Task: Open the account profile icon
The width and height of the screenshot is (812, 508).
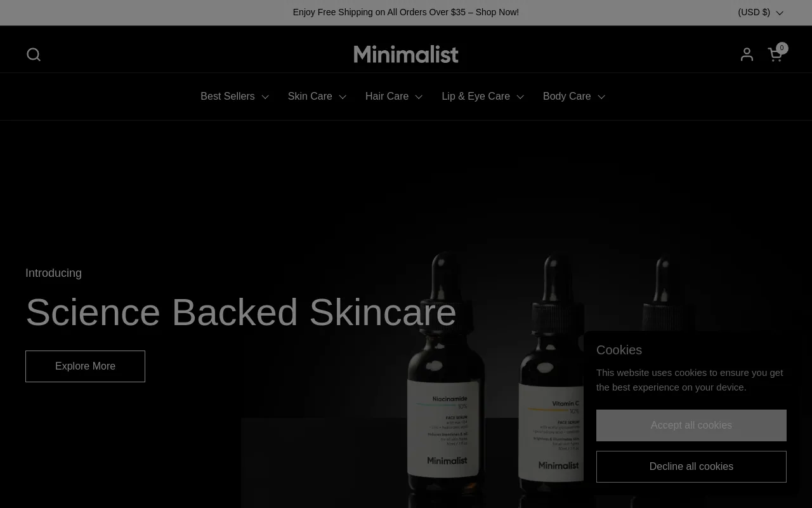Action: [747, 55]
